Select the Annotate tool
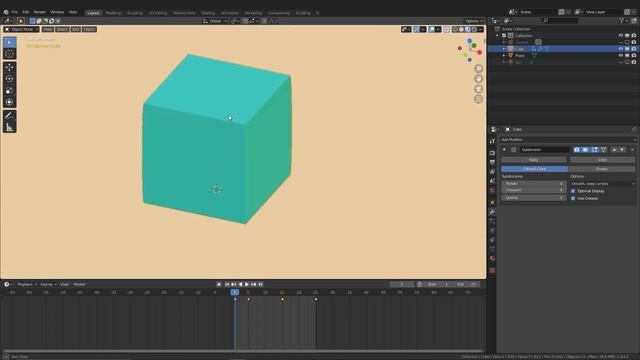The height and width of the screenshot is (360, 640). pyautogui.click(x=9, y=116)
